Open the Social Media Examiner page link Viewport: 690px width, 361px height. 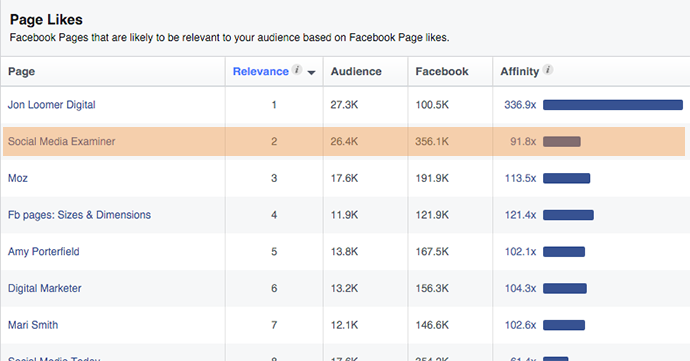[62, 141]
